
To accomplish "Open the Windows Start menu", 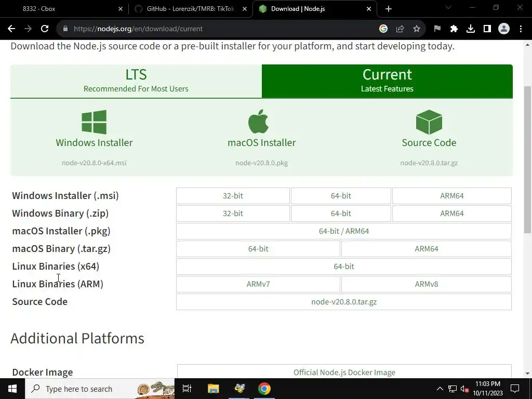I will point(12,389).
